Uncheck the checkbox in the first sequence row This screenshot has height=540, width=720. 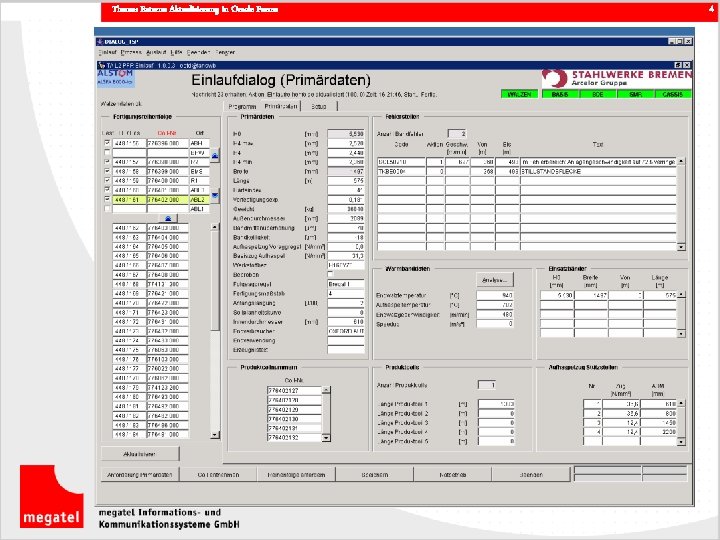coord(107,143)
